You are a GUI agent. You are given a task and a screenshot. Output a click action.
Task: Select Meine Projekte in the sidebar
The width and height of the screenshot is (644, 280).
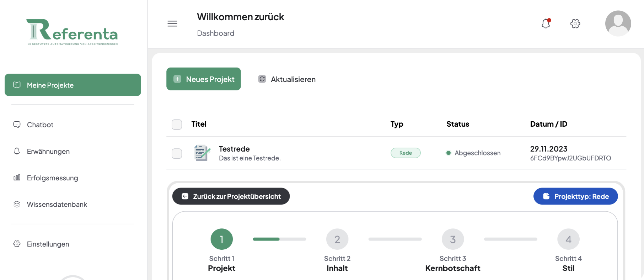pos(73,85)
